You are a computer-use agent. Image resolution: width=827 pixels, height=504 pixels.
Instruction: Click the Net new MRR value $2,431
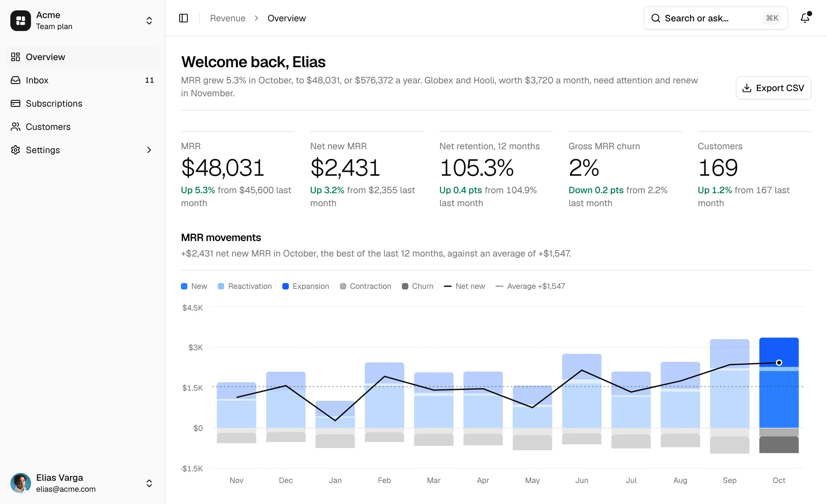pyautogui.click(x=345, y=167)
